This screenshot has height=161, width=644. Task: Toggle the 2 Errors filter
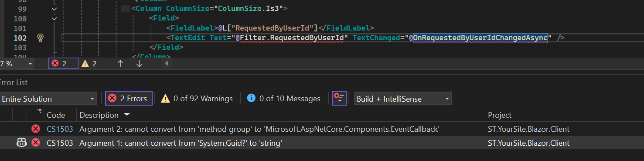tap(129, 99)
